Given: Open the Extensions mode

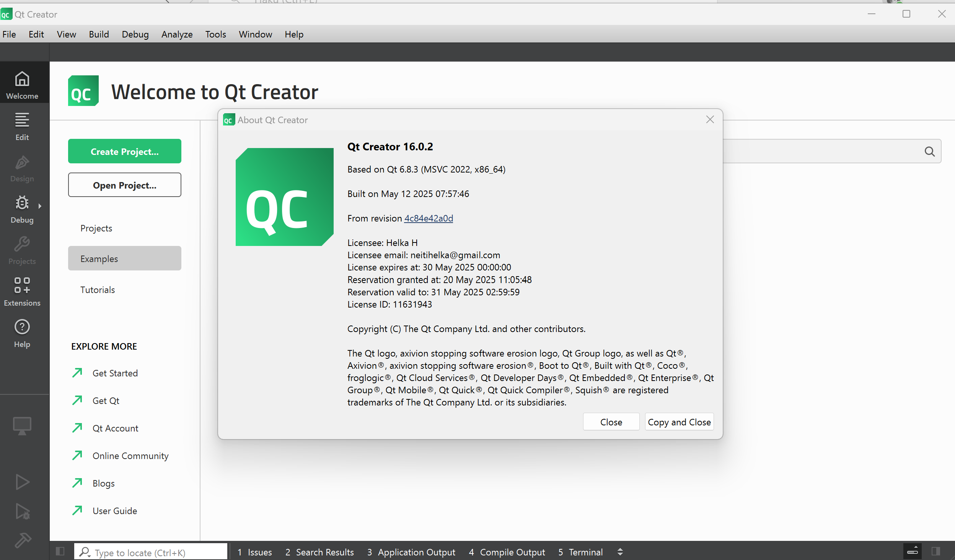Looking at the screenshot, I should tap(22, 292).
